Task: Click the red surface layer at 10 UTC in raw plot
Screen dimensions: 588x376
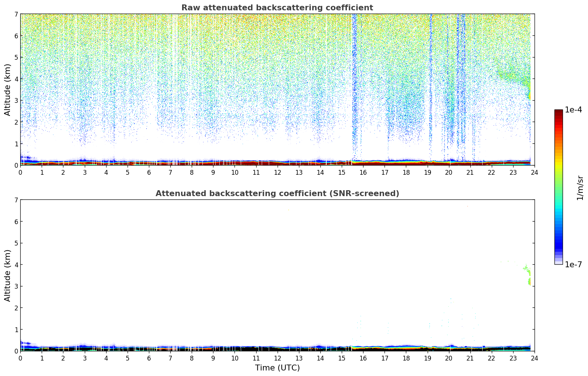Action: (x=234, y=163)
